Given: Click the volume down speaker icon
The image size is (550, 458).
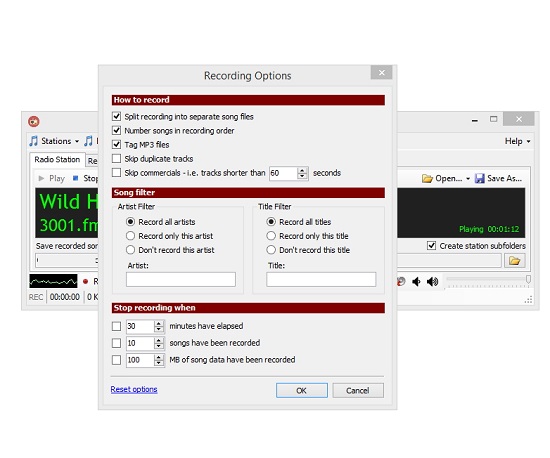Looking at the screenshot, I should [x=416, y=281].
